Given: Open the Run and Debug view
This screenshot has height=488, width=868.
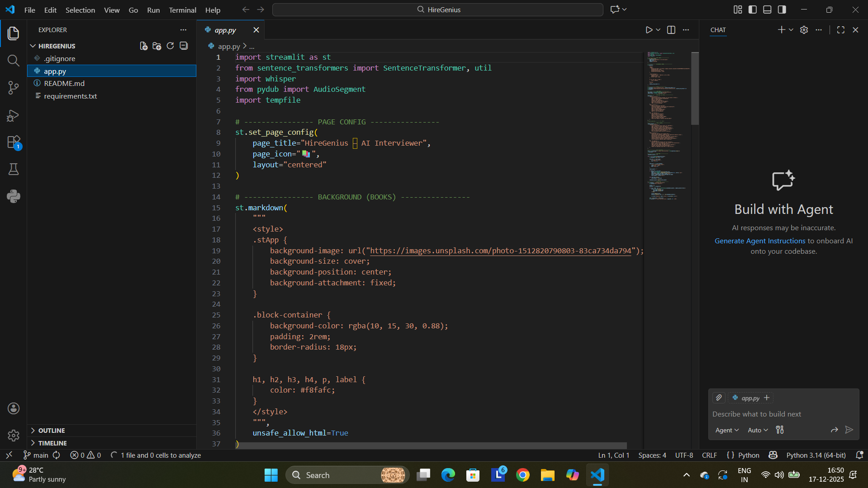Looking at the screenshot, I should click(x=14, y=116).
